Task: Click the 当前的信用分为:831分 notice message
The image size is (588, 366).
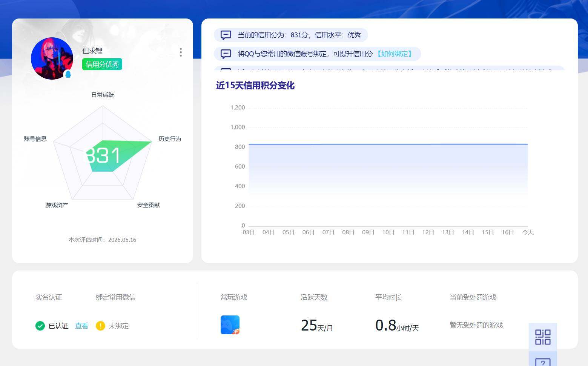Action: [x=291, y=35]
